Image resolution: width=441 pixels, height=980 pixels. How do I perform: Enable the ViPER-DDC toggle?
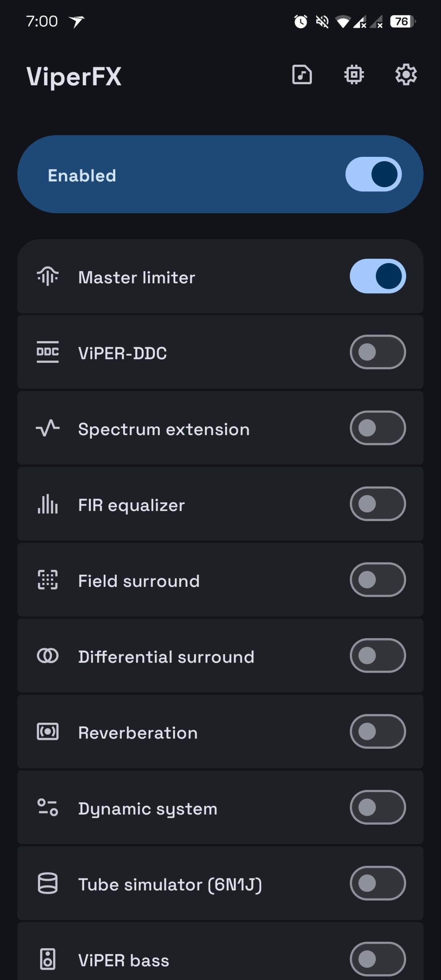point(377,352)
